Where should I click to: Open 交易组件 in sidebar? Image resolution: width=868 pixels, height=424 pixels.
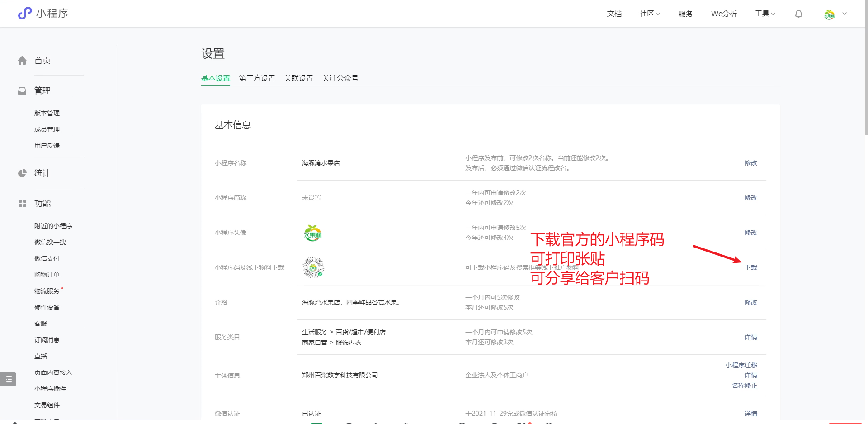[47, 405]
